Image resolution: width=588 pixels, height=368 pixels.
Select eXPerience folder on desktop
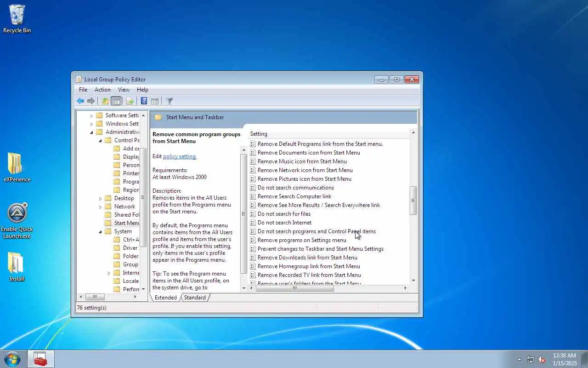(17, 167)
